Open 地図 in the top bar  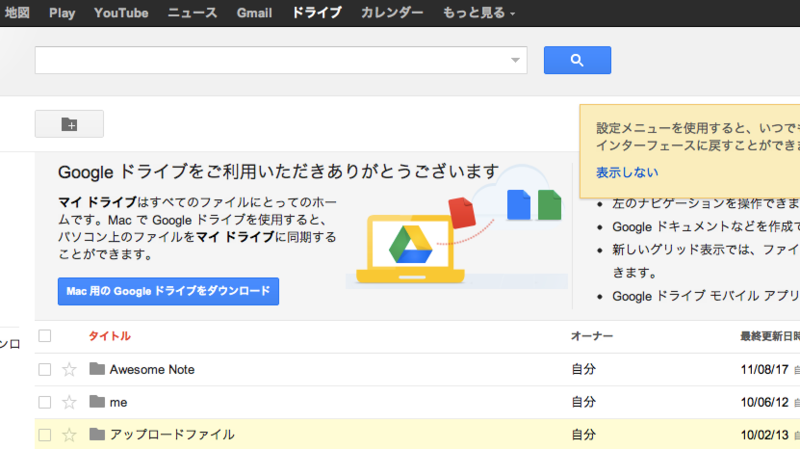(17, 13)
